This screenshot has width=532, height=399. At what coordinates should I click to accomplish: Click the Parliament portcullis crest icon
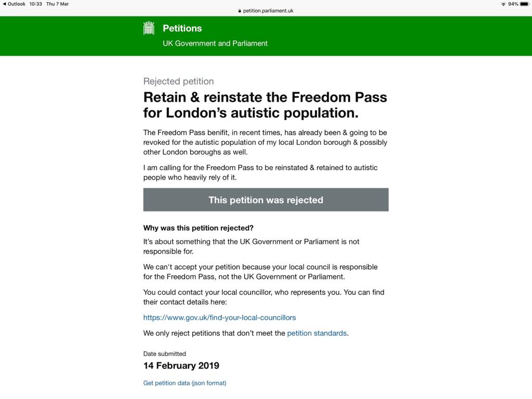[149, 28]
